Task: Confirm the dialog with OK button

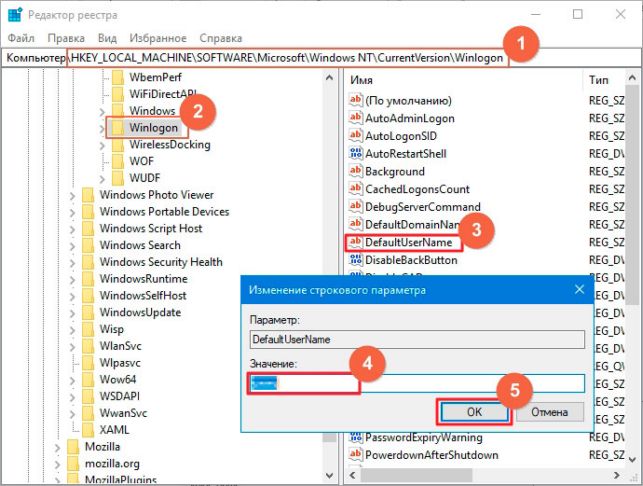Action: click(474, 412)
